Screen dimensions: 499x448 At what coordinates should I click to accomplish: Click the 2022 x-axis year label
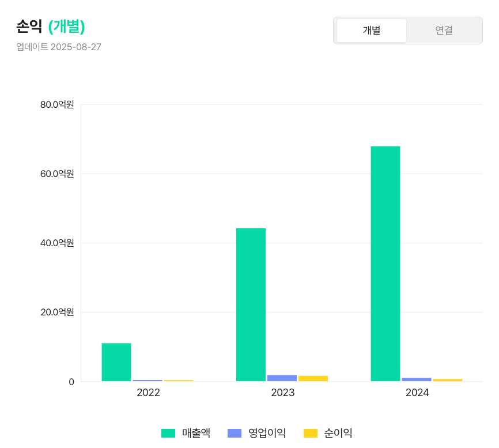[x=148, y=393]
